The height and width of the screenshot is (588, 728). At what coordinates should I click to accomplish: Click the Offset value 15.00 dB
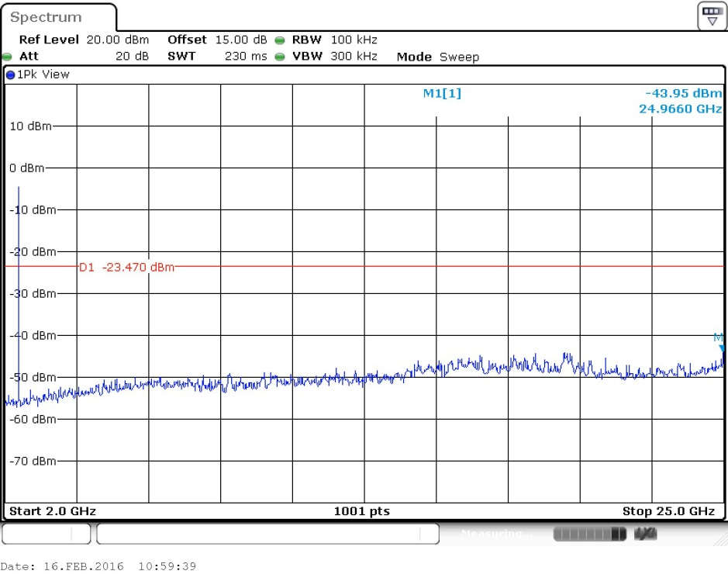pos(241,40)
